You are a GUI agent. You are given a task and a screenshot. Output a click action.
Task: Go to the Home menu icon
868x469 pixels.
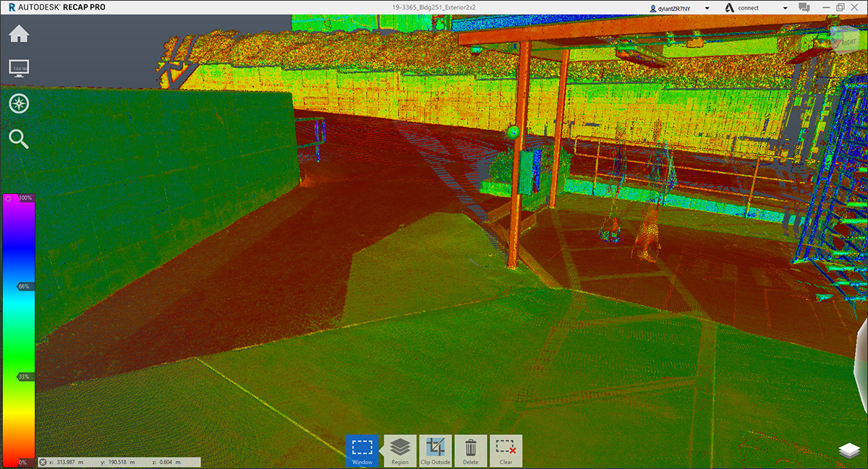tap(19, 34)
